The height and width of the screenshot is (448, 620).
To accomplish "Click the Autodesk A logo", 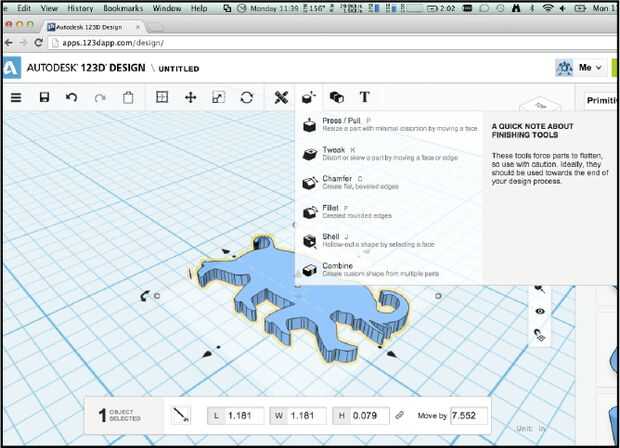I will (x=11, y=68).
